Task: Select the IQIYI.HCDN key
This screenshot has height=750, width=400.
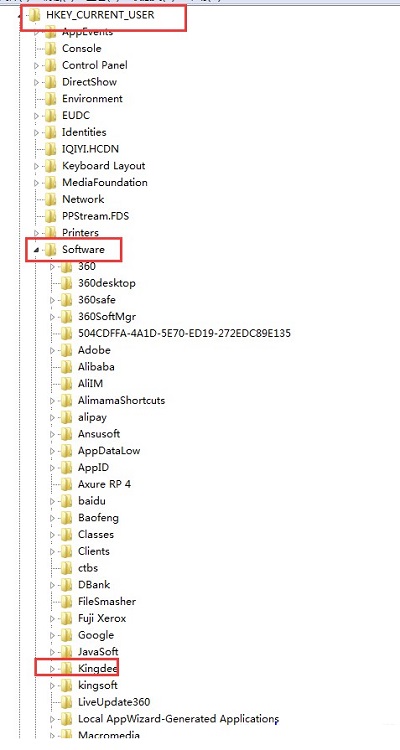Action: [x=90, y=149]
